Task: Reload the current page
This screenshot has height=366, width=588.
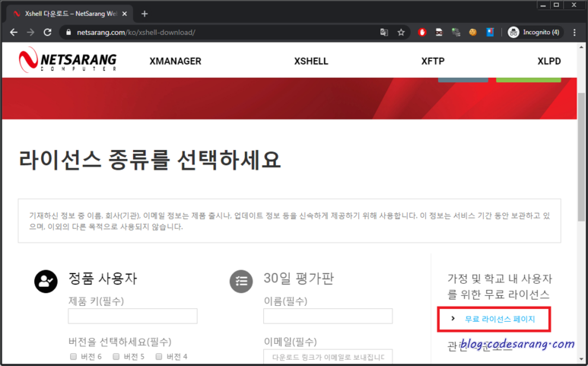Action: point(47,32)
